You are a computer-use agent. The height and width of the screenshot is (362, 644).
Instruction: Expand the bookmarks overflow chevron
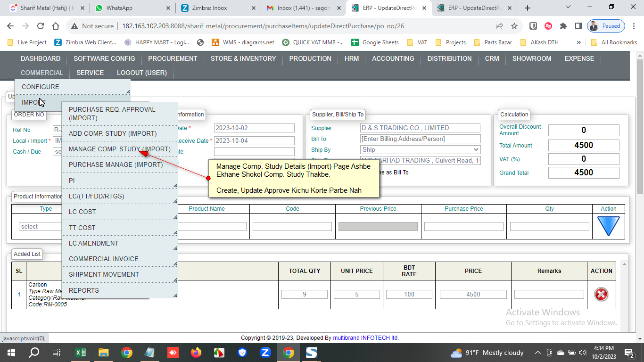pyautogui.click(x=578, y=42)
